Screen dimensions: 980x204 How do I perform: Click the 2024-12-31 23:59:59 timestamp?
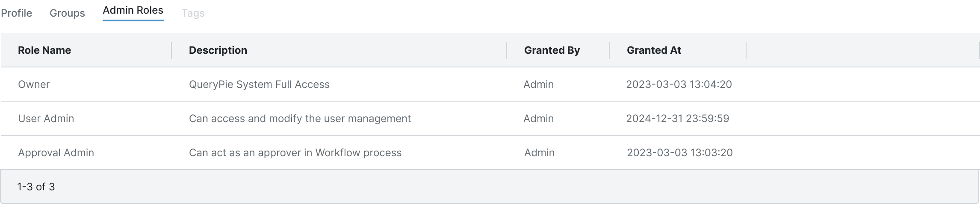[678, 119]
